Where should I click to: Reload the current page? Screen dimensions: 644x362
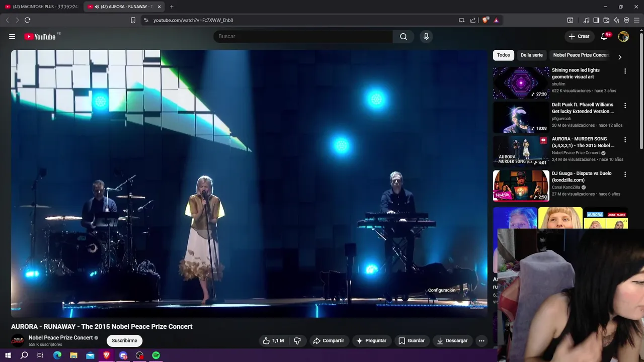27,20
